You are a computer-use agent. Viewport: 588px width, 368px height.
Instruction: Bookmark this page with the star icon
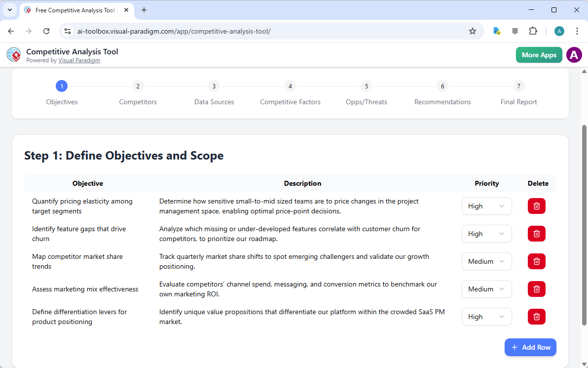point(473,31)
